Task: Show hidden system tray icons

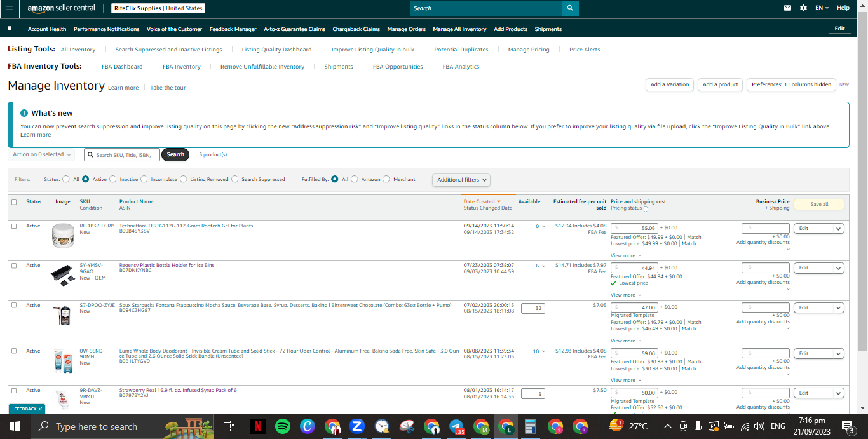Action: (668, 426)
